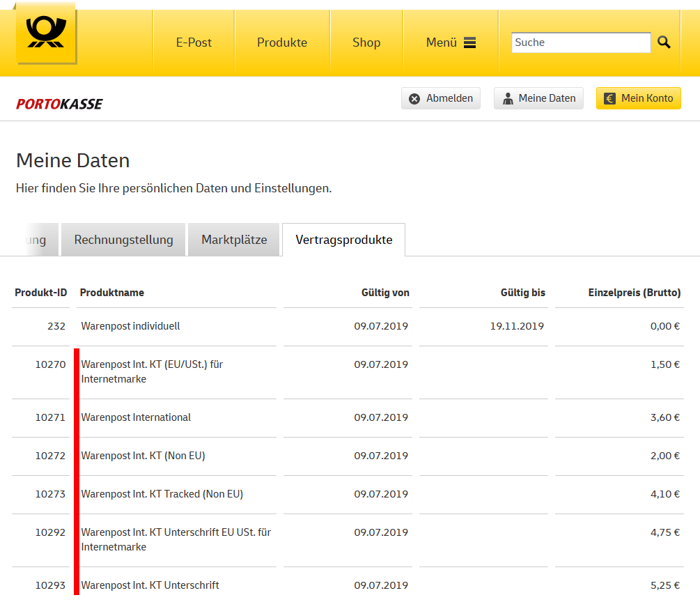Click the price 1,50 €
700x609 pixels.
[x=664, y=365]
